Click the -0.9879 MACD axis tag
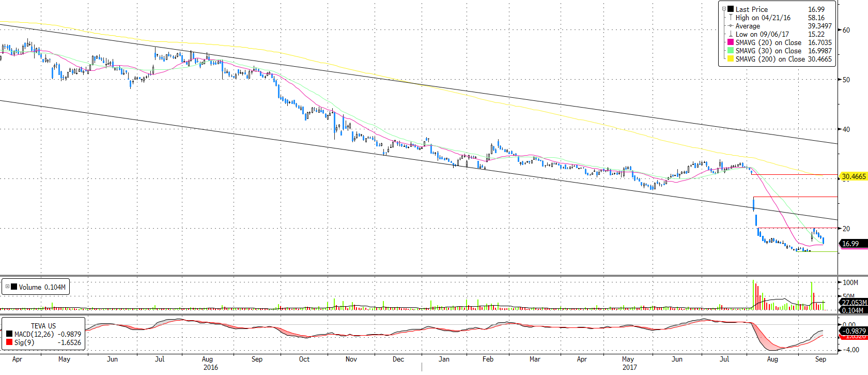 (854, 331)
